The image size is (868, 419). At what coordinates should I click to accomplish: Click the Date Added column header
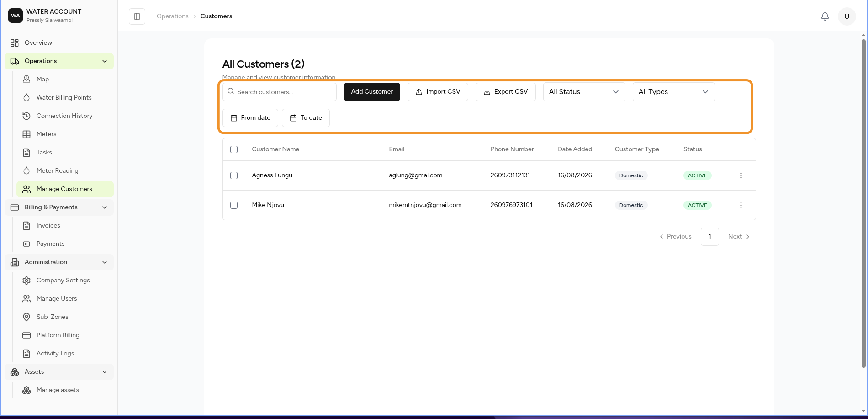pos(575,149)
